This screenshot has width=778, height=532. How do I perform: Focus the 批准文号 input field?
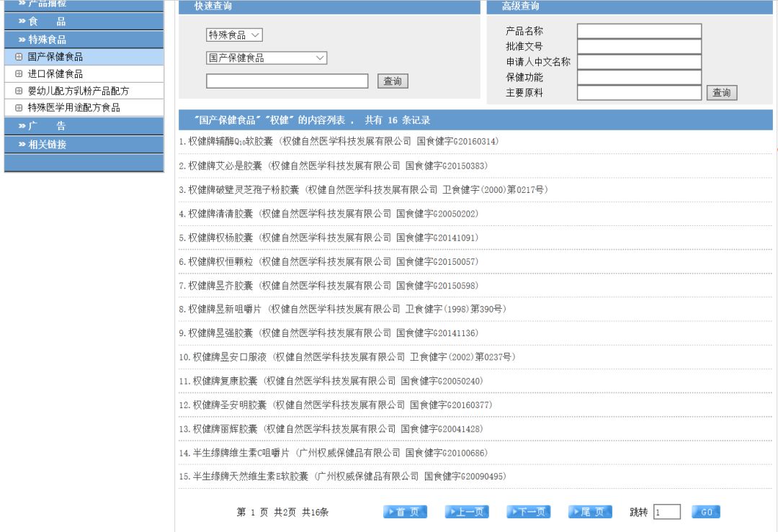tap(639, 47)
